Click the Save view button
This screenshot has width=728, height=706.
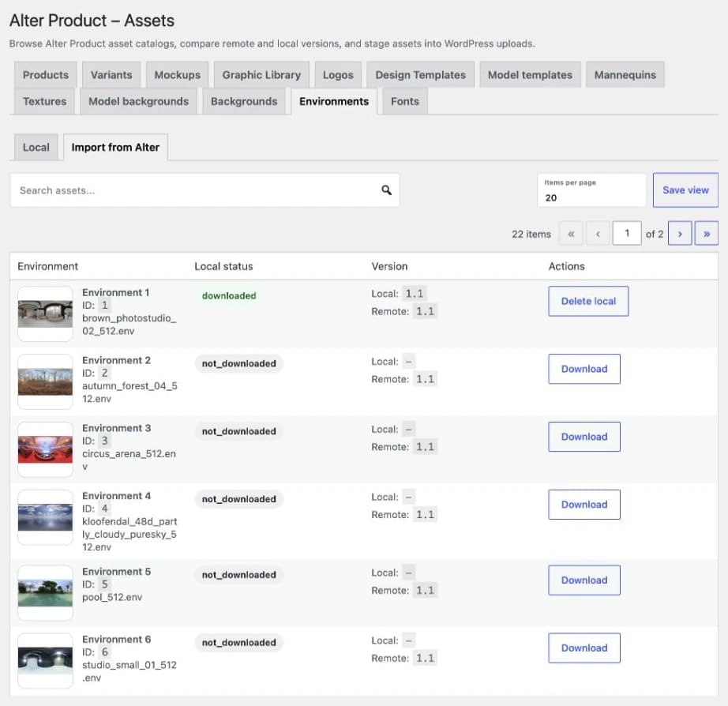685,190
